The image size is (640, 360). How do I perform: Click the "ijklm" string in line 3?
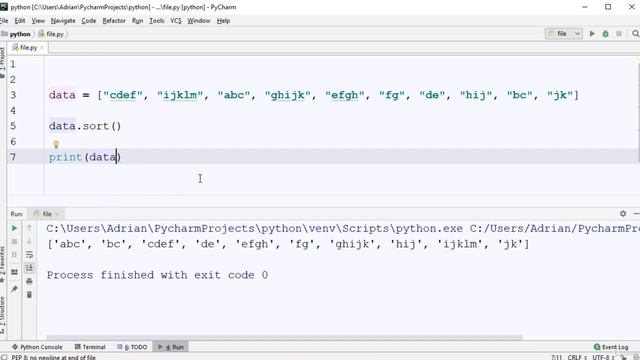(x=180, y=95)
